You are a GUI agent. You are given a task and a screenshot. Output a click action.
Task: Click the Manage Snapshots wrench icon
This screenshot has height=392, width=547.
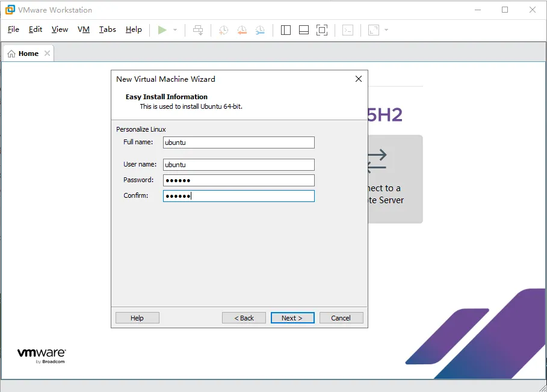click(260, 30)
